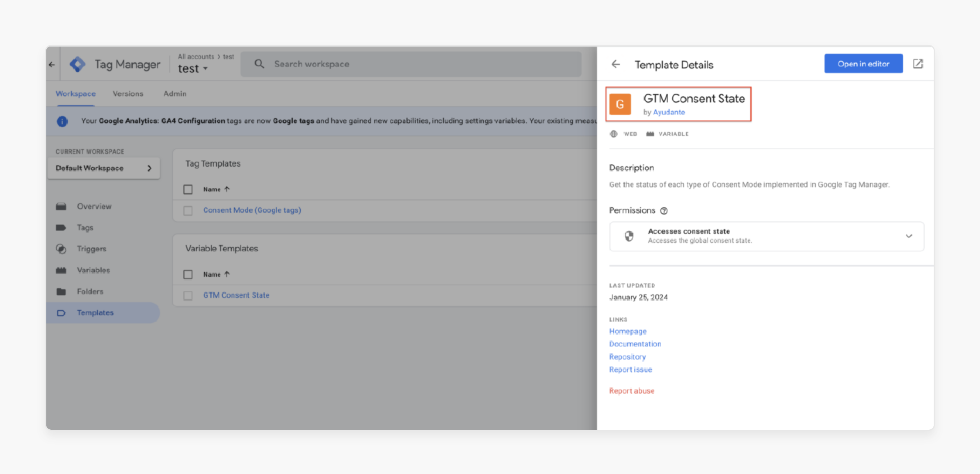Viewport: 980px width, 474px height.
Task: Select all Variable Templates checkbox
Action: point(188,274)
